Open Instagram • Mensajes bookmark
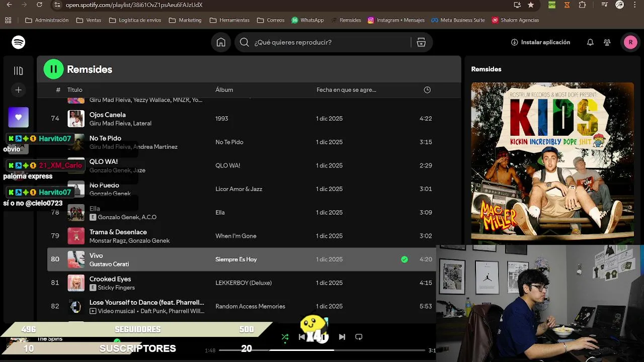644x362 pixels. click(x=396, y=20)
